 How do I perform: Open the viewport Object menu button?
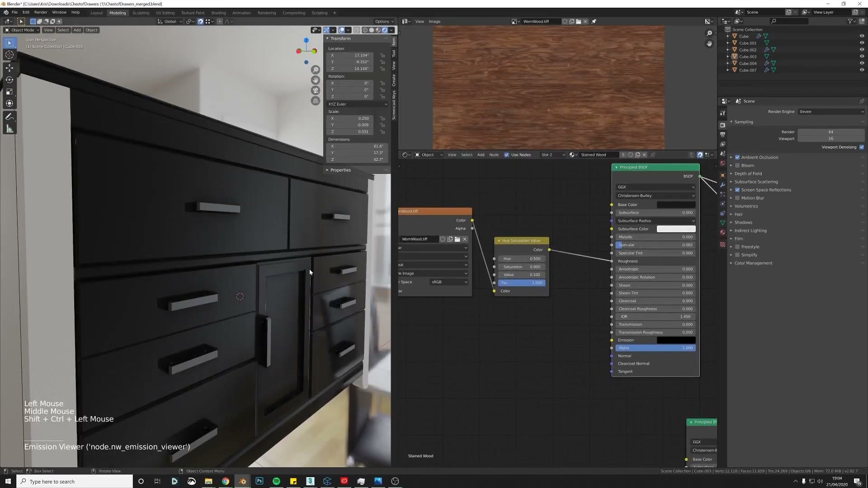pyautogui.click(x=91, y=30)
